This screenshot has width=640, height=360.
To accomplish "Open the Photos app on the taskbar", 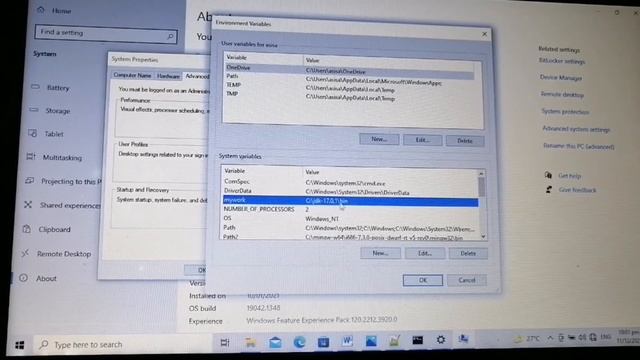I will pos(371,341).
